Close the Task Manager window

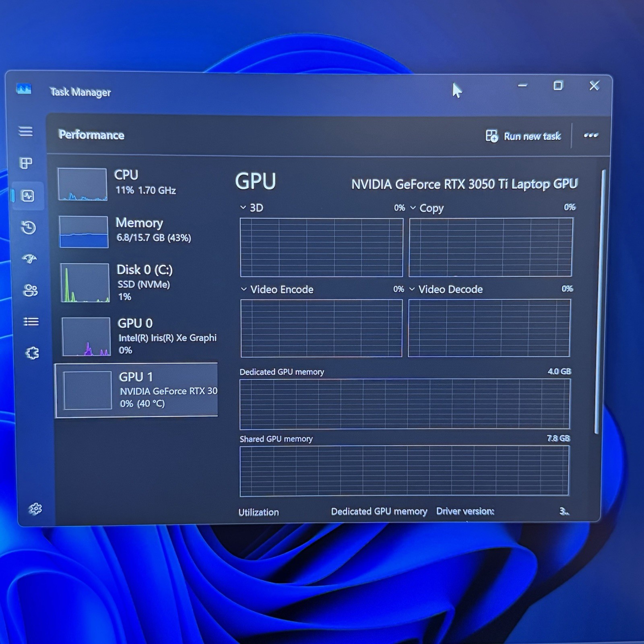(x=594, y=85)
